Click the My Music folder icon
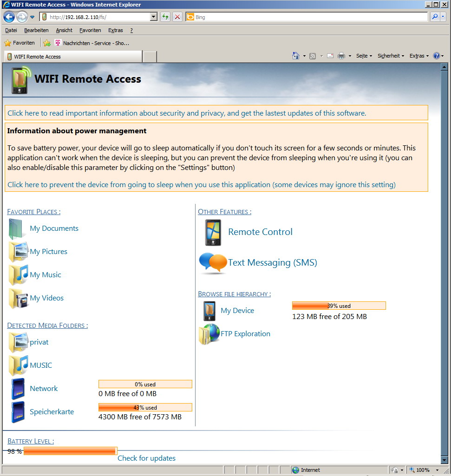This screenshot has height=476, width=451. (19, 275)
